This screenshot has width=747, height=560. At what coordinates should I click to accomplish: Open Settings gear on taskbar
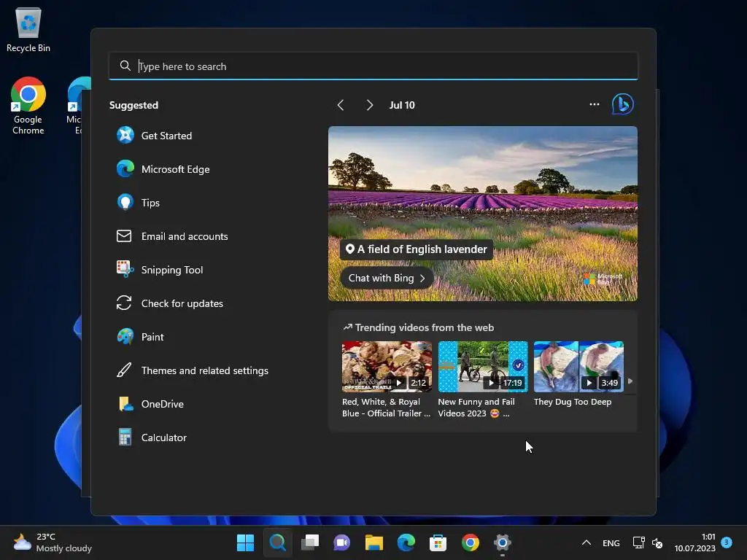(502, 542)
